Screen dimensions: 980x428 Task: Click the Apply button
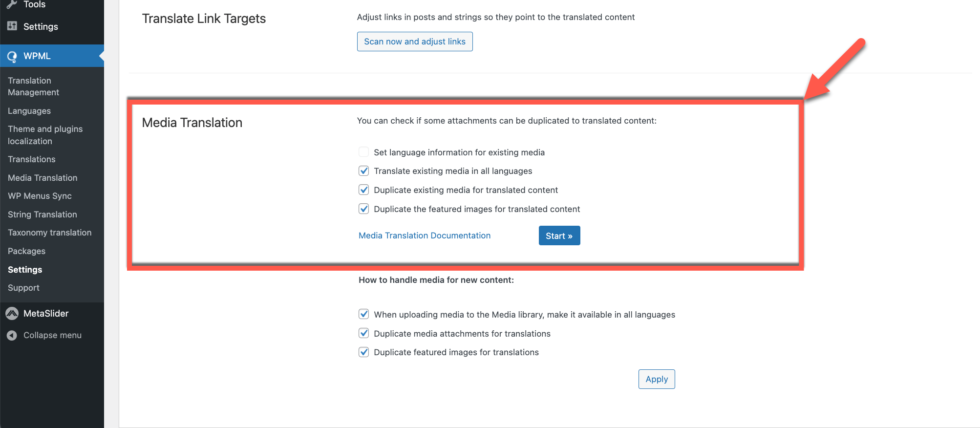click(x=657, y=379)
